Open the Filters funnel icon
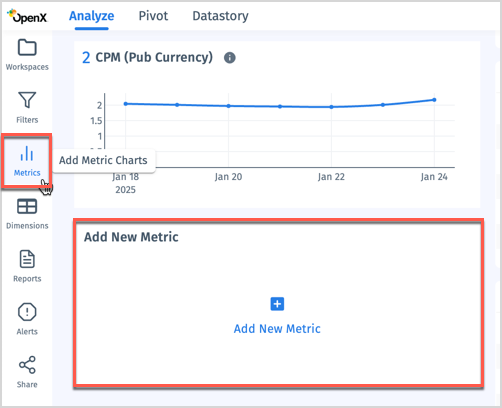 click(27, 100)
